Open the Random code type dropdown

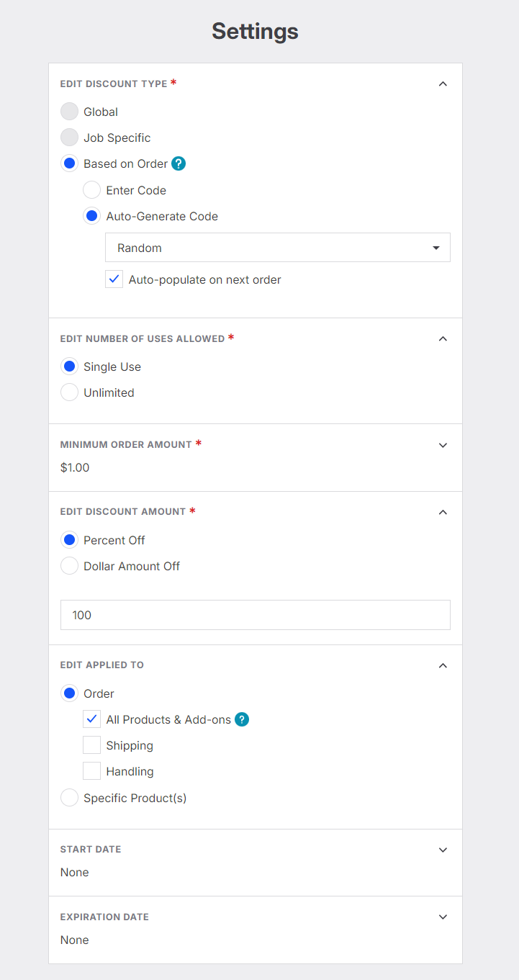pos(277,248)
